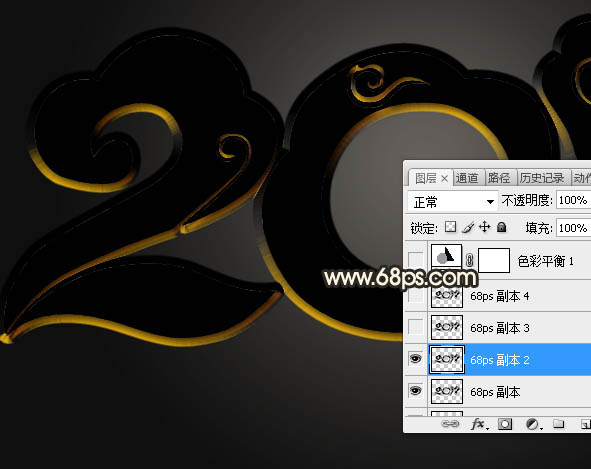The height and width of the screenshot is (469, 591).
Task: Close the 图层 tab with its x
Action: pos(445,179)
